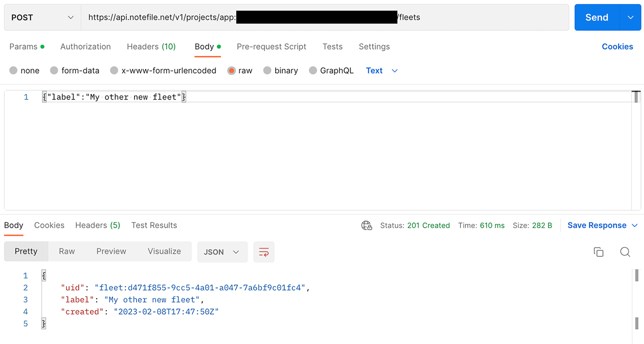The image size is (644, 344).
Task: Send the POST request
Action: point(596,17)
